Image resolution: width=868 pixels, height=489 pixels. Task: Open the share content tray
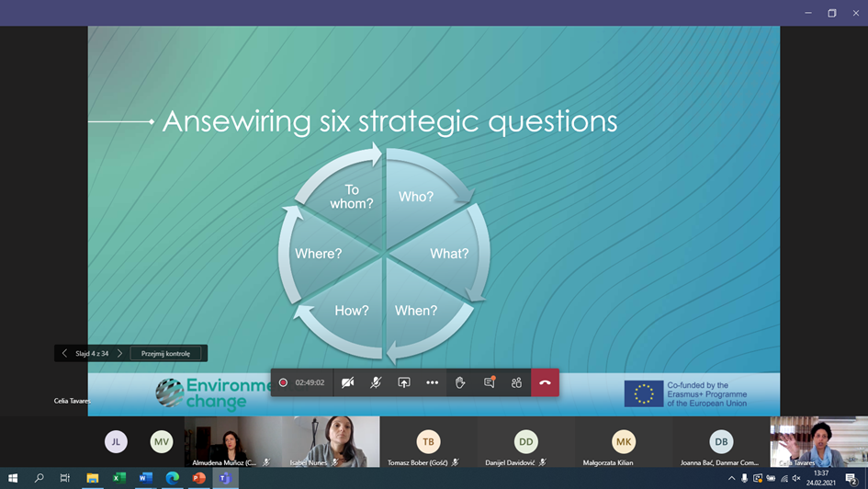click(x=403, y=382)
